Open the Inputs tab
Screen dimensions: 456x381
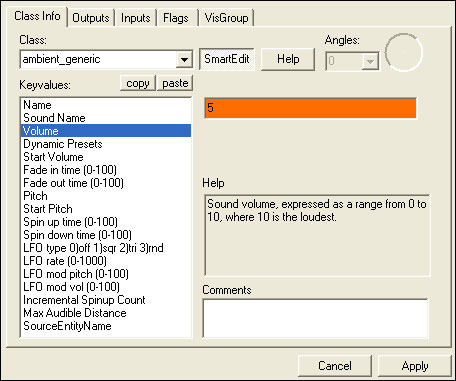click(x=135, y=18)
